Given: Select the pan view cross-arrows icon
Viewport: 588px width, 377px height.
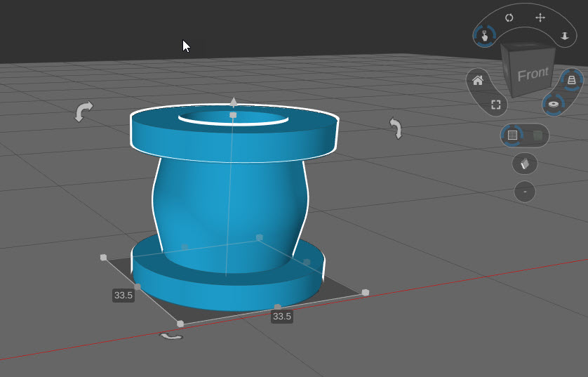Looking at the screenshot, I should 540,18.
